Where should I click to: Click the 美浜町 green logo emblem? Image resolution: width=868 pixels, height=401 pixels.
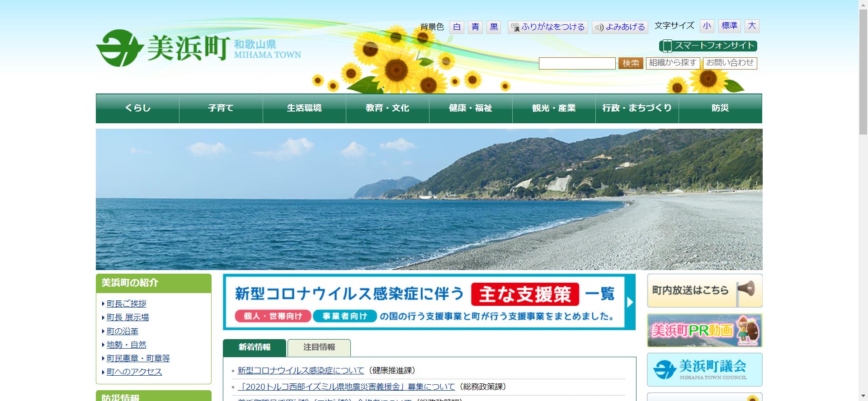click(x=119, y=48)
